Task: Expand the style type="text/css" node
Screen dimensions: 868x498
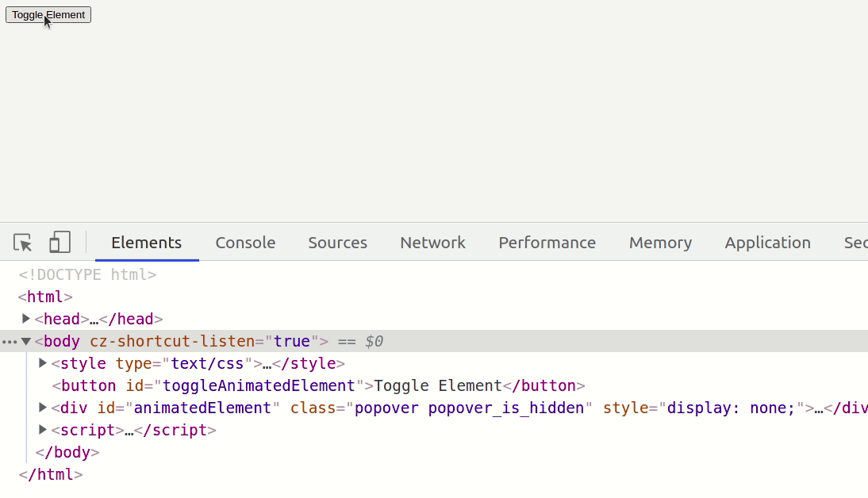Action: click(42, 363)
